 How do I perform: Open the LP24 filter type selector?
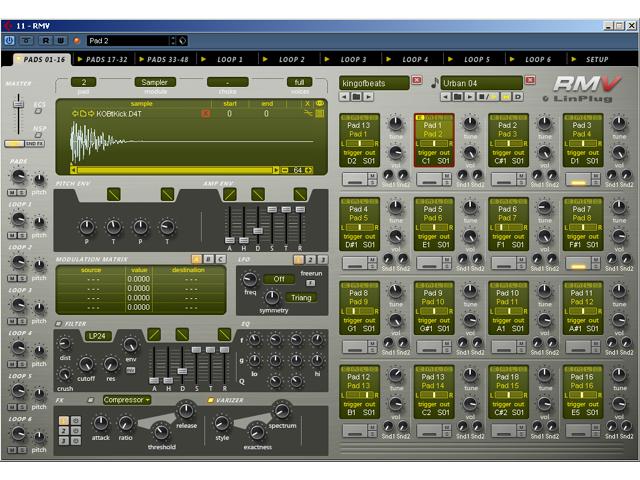(97, 336)
